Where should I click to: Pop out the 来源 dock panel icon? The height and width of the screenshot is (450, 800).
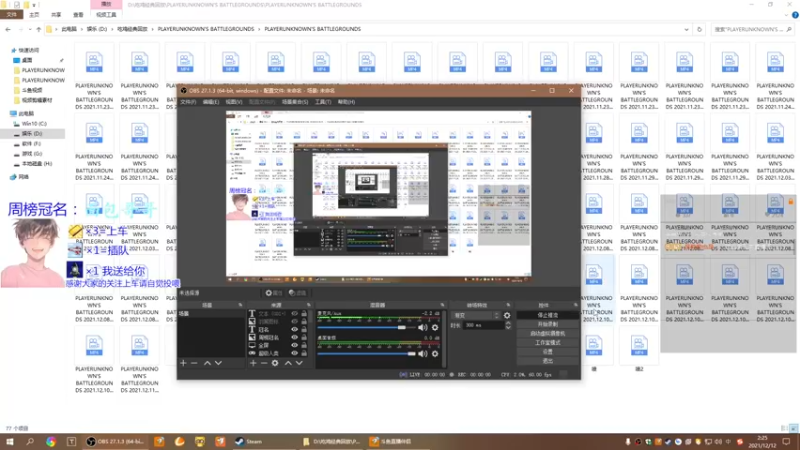pos(309,305)
